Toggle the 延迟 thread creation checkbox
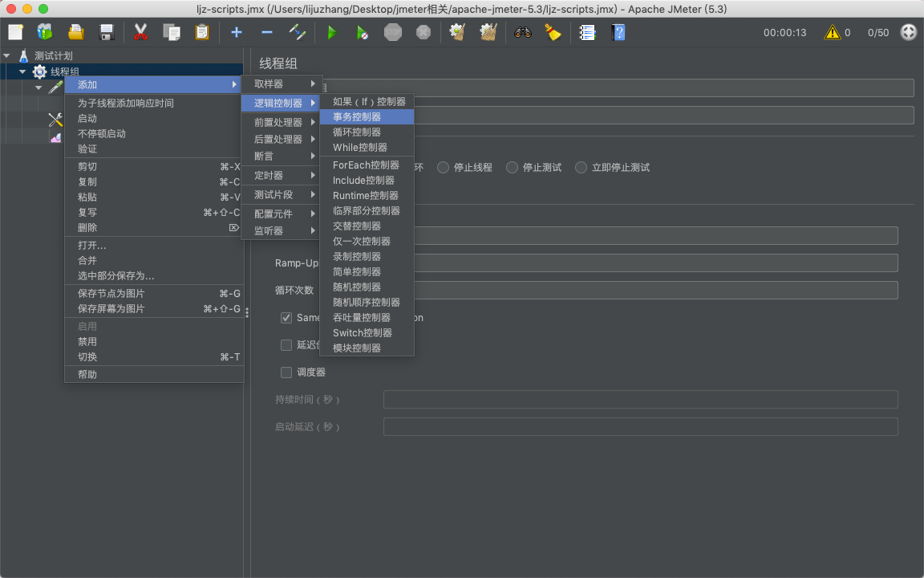 pyautogui.click(x=286, y=345)
